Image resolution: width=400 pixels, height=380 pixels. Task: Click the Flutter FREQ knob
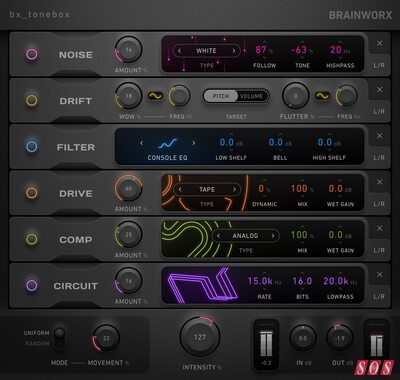[x=347, y=96]
